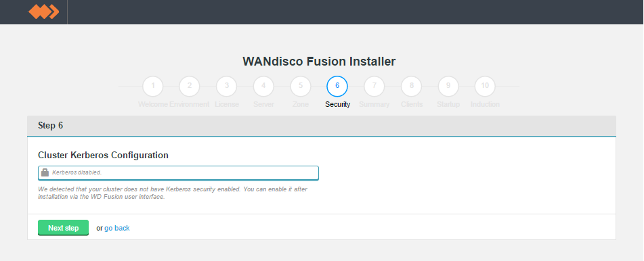The height and width of the screenshot is (261, 644).
Task: Go to step 4 Server
Action: [x=263, y=86]
